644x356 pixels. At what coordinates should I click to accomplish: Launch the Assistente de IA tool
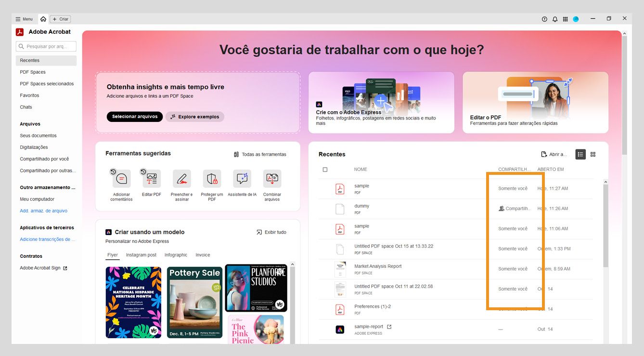pyautogui.click(x=242, y=179)
